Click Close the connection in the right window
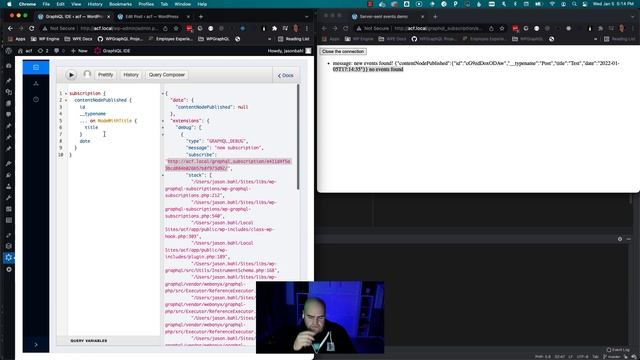 pyautogui.click(x=343, y=51)
